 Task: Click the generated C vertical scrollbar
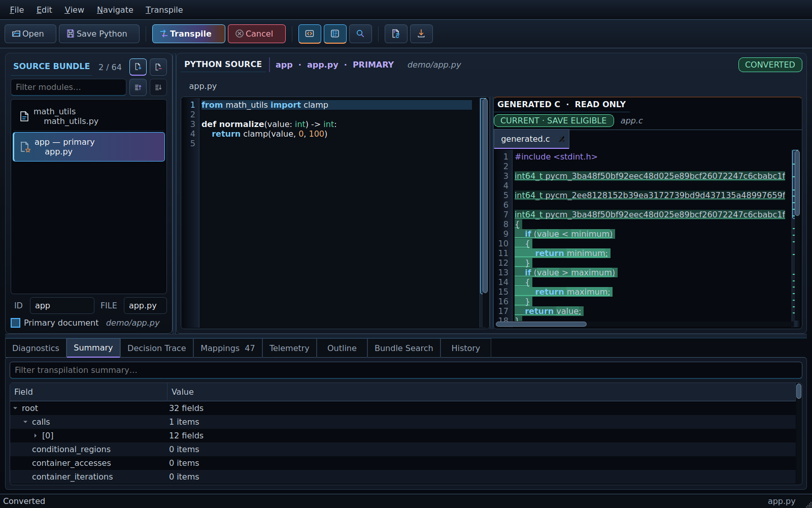tap(797, 183)
